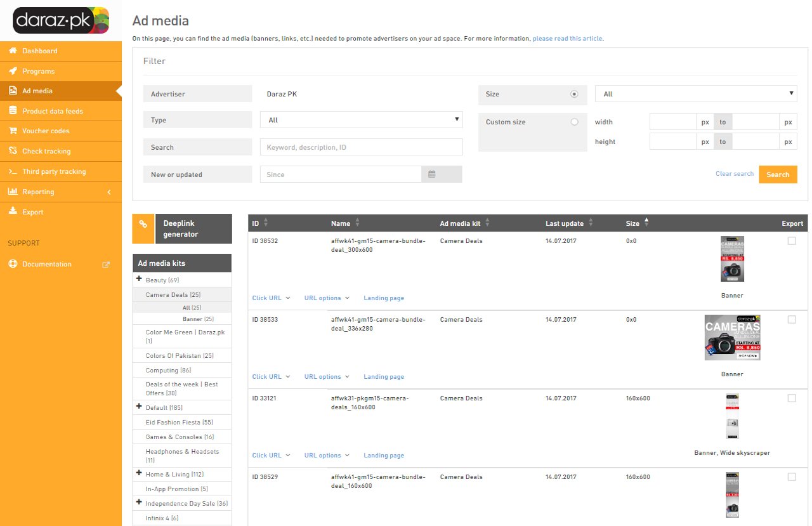Click the Dashboard home icon

(x=13, y=51)
